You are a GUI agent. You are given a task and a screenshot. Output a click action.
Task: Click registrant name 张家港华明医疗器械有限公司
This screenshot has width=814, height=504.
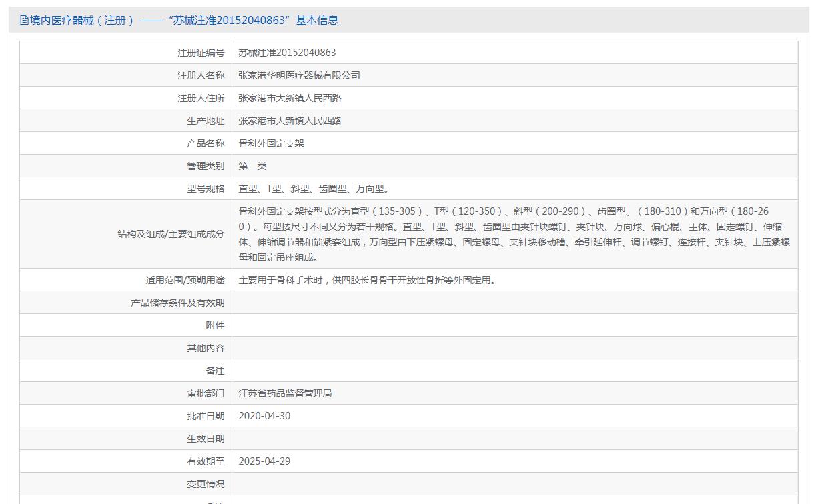(299, 75)
